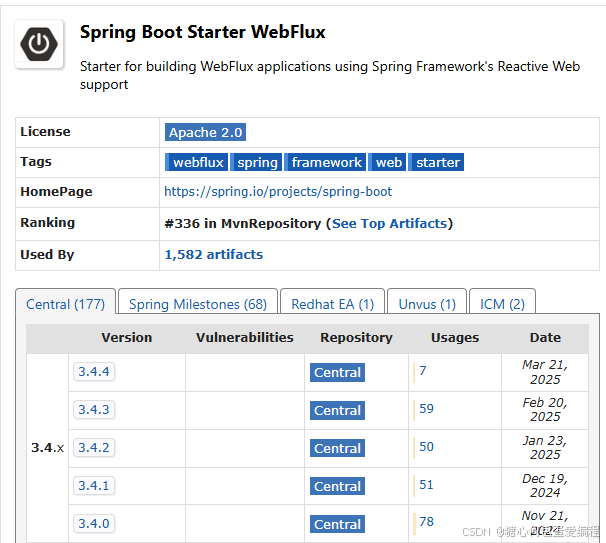Open the See Top Artifacts link
The height and width of the screenshot is (543, 606).
(390, 223)
